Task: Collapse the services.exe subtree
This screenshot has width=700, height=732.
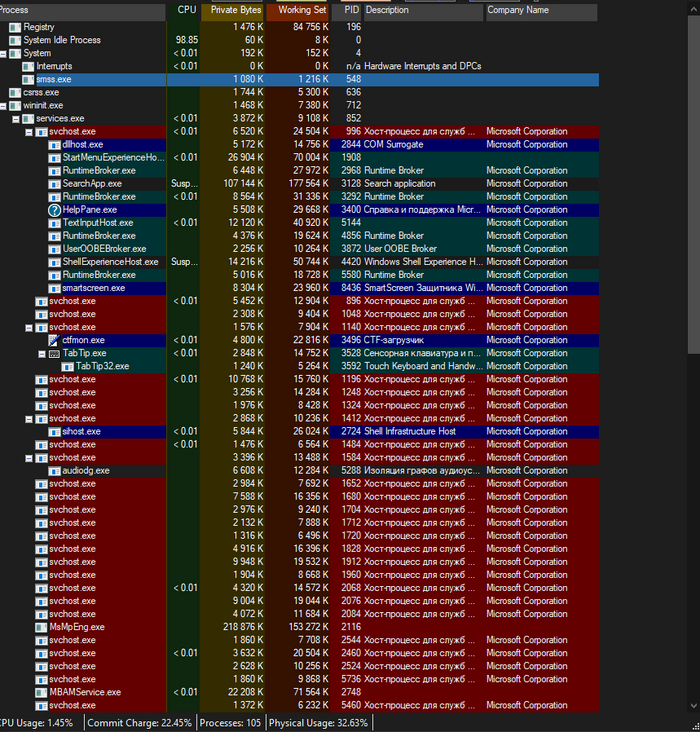Action: point(16,118)
